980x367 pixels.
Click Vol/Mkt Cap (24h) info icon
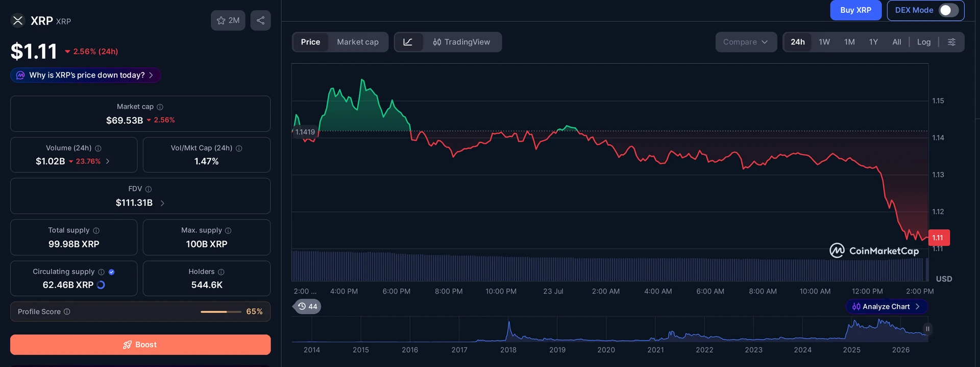pos(239,148)
